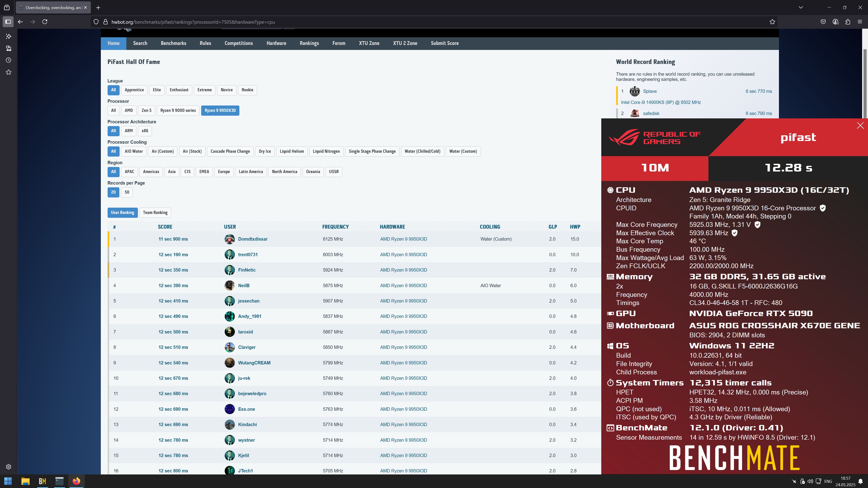Filter cooling by Liquid Nitrogen
The width and height of the screenshot is (868, 488).
click(326, 151)
